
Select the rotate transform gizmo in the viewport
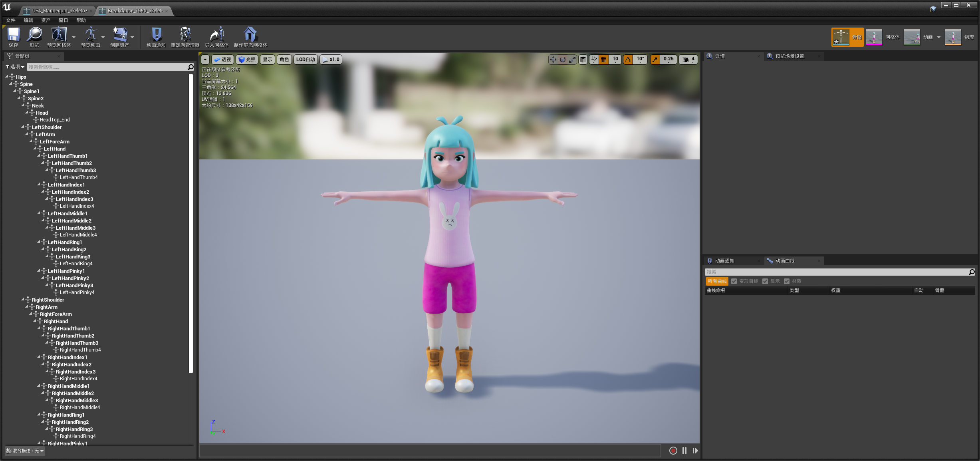coord(563,60)
